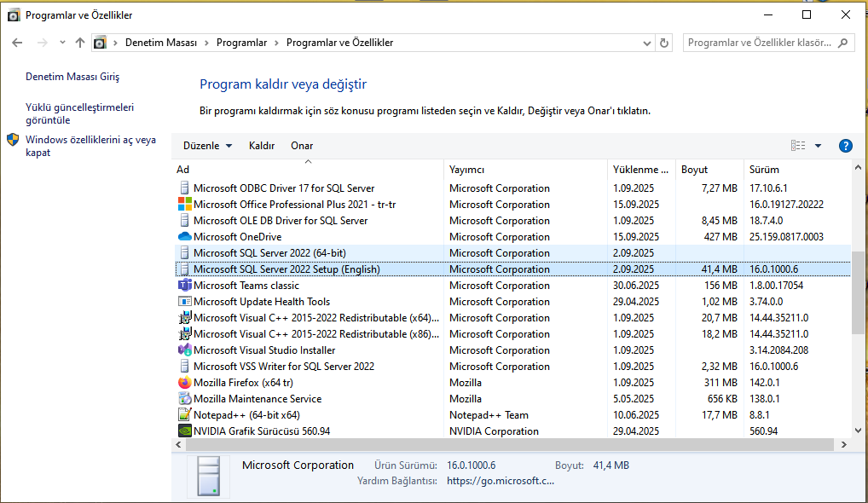The width and height of the screenshot is (868, 503).
Task: Click the Mozilla Firefox icon in list
Action: pos(185,383)
